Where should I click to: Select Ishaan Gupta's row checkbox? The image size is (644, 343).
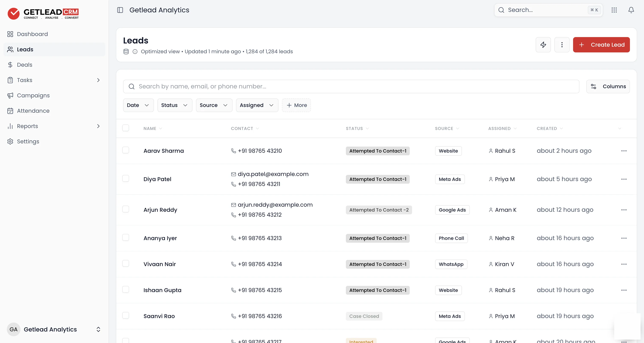(x=125, y=290)
